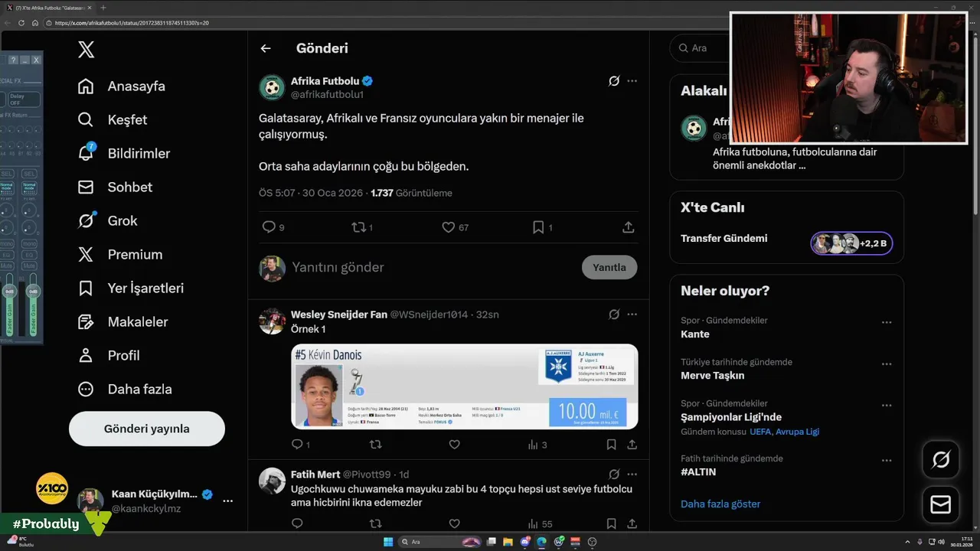Click the Gönderi yayınla button

[x=147, y=429]
